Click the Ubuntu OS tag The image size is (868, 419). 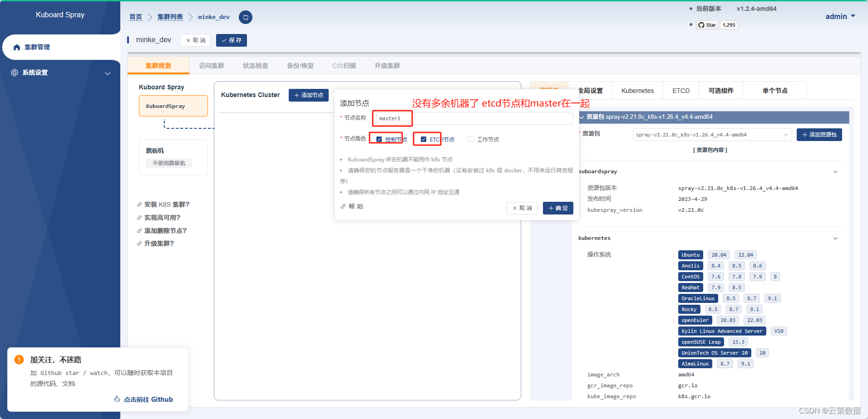pos(690,255)
